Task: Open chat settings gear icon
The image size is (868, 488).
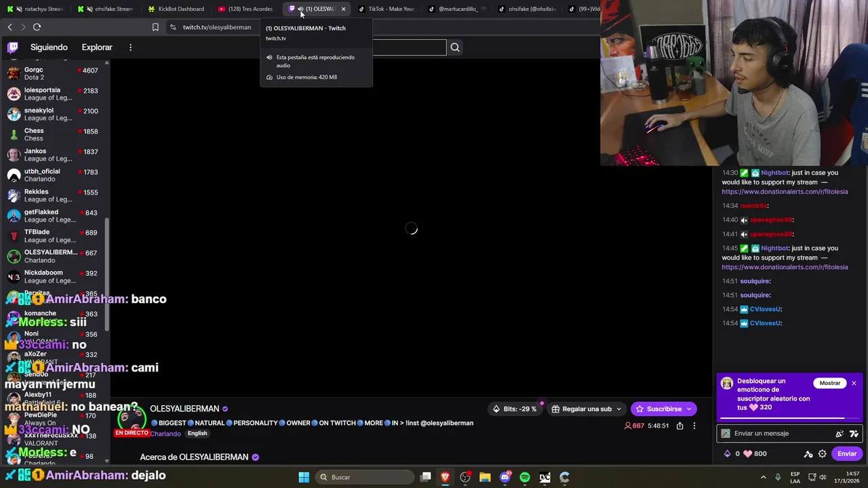Action: click(x=823, y=454)
